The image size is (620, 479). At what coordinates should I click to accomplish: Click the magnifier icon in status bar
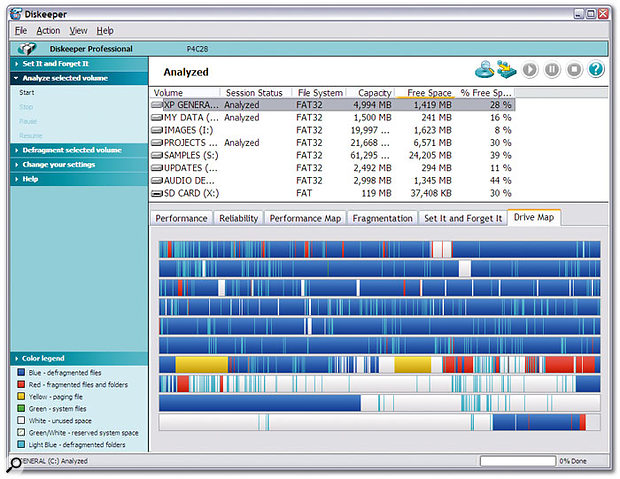coord(15,464)
